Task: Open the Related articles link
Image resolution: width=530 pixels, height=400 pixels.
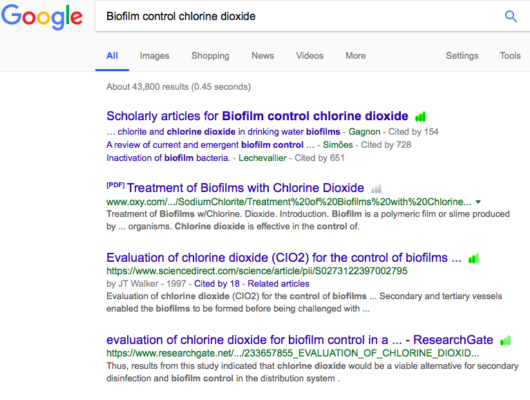Action: pyautogui.click(x=279, y=283)
